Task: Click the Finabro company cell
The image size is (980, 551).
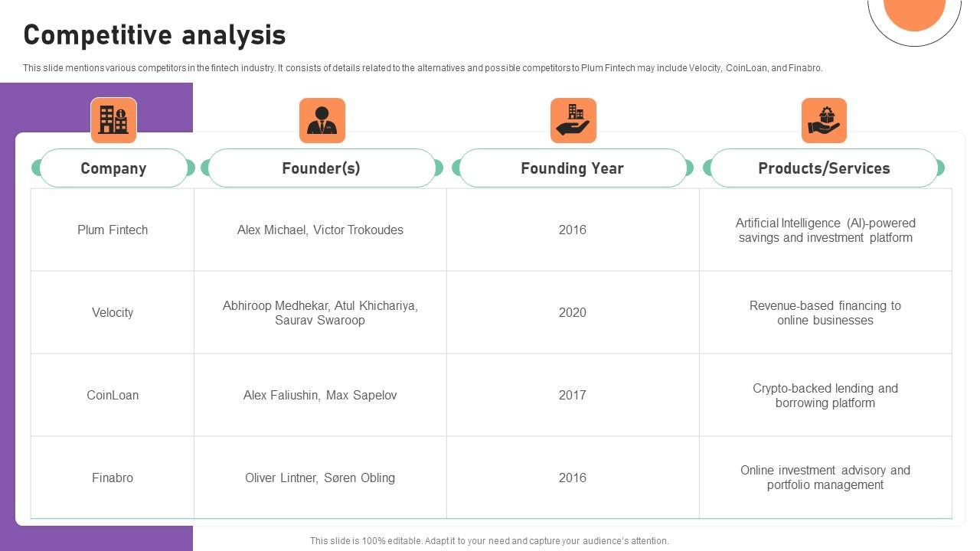Action: coord(113,478)
